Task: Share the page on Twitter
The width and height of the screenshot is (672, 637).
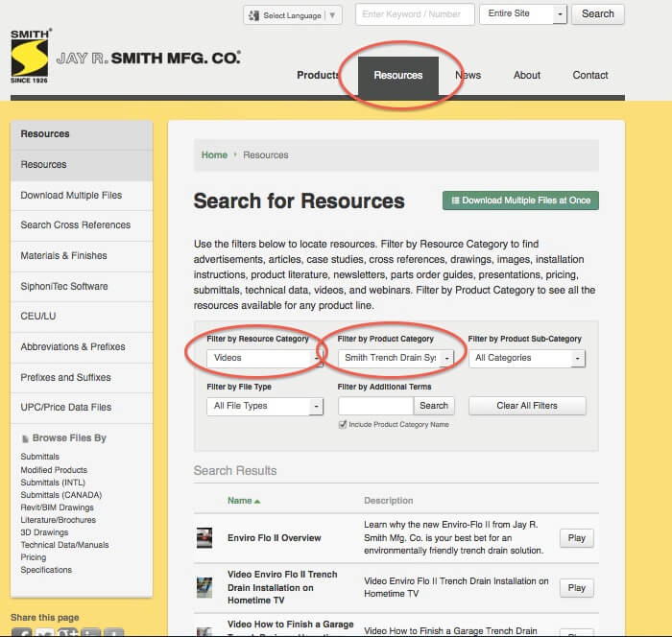Action: pyautogui.click(x=44, y=633)
